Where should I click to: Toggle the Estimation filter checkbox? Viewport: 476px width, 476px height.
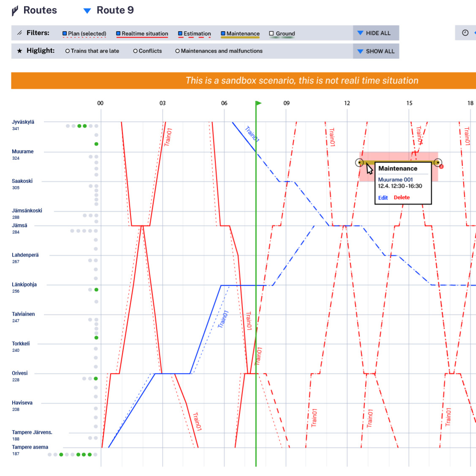click(180, 34)
